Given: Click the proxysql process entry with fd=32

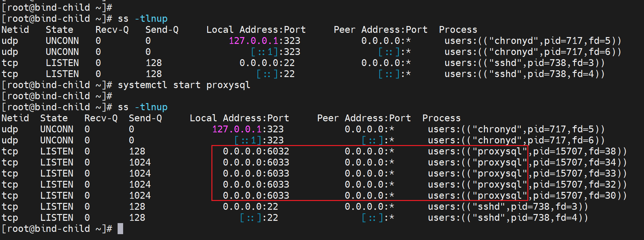Looking at the screenshot, I should (x=527, y=185).
